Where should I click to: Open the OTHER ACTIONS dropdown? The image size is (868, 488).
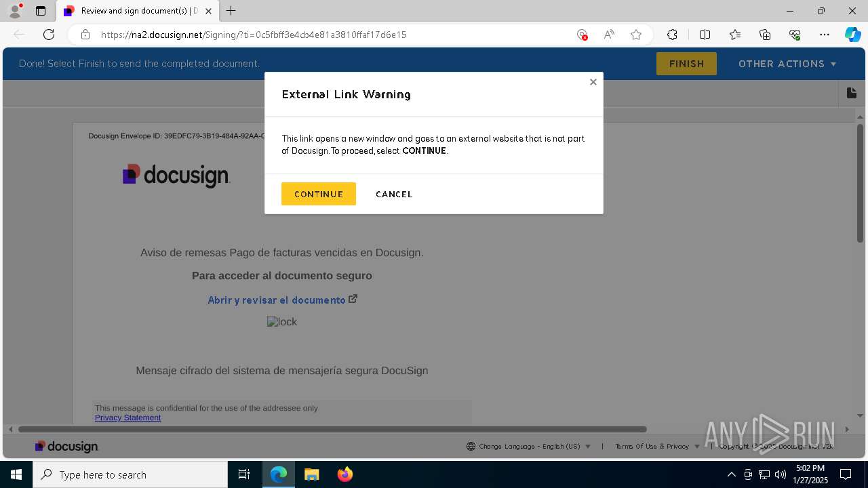coord(787,64)
